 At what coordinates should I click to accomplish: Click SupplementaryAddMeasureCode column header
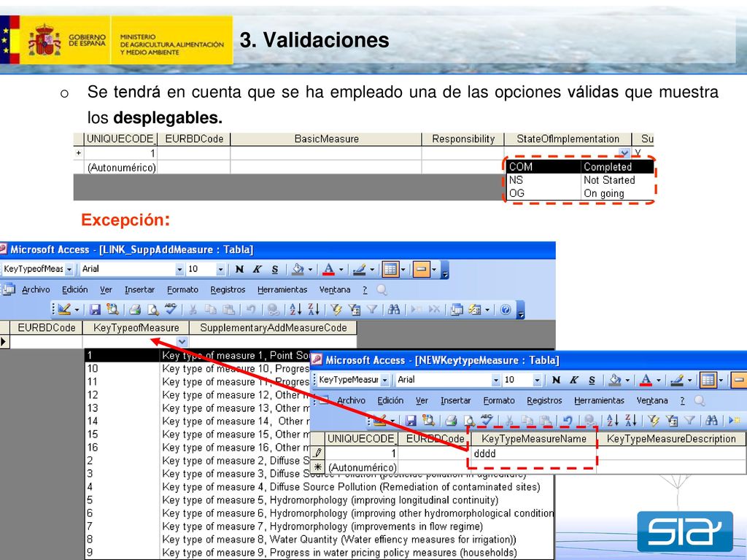coord(273,327)
